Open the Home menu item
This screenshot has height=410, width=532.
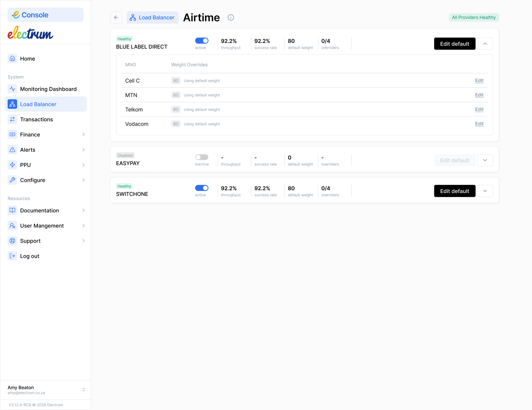tap(46, 58)
